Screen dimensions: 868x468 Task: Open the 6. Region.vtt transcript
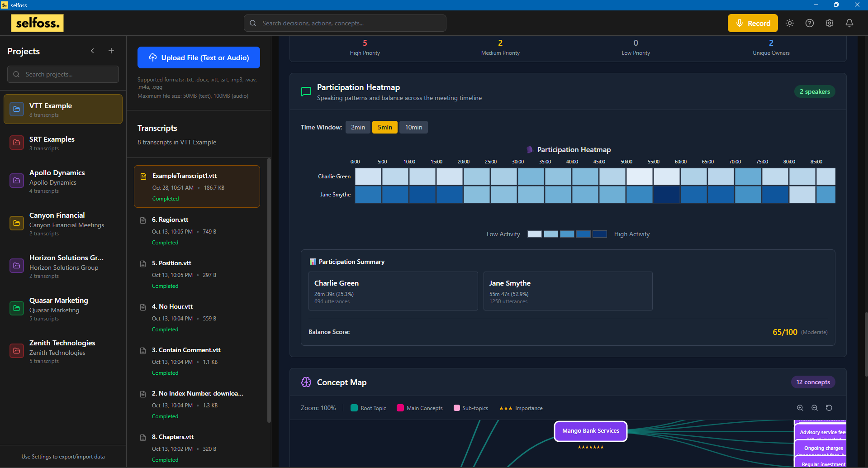coord(197,230)
